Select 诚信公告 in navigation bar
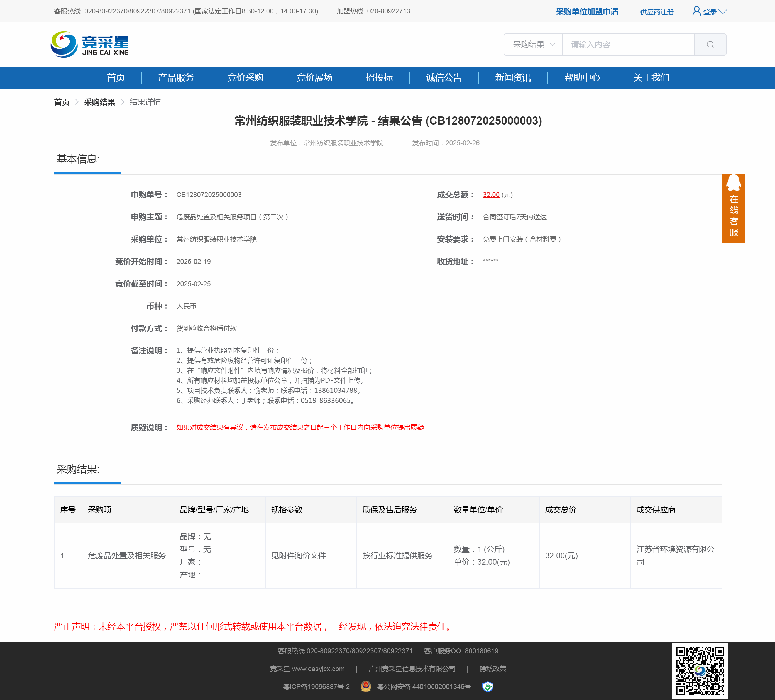This screenshot has height=700, width=775. [x=444, y=78]
